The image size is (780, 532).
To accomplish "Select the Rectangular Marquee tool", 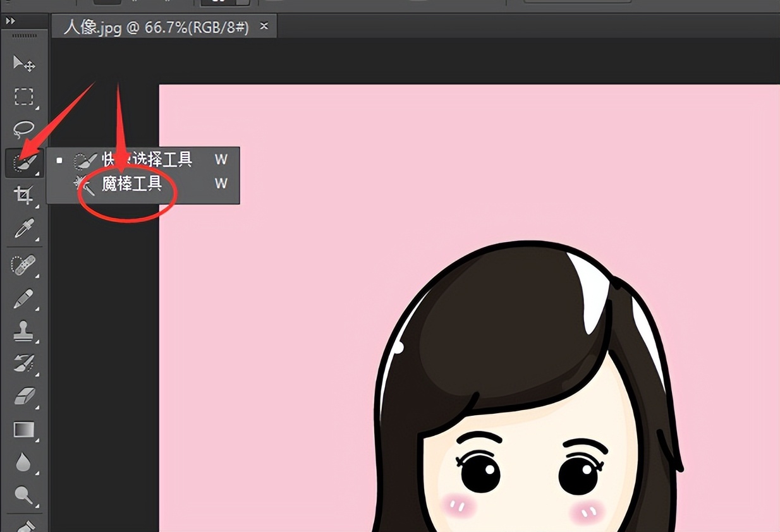I will [24, 97].
